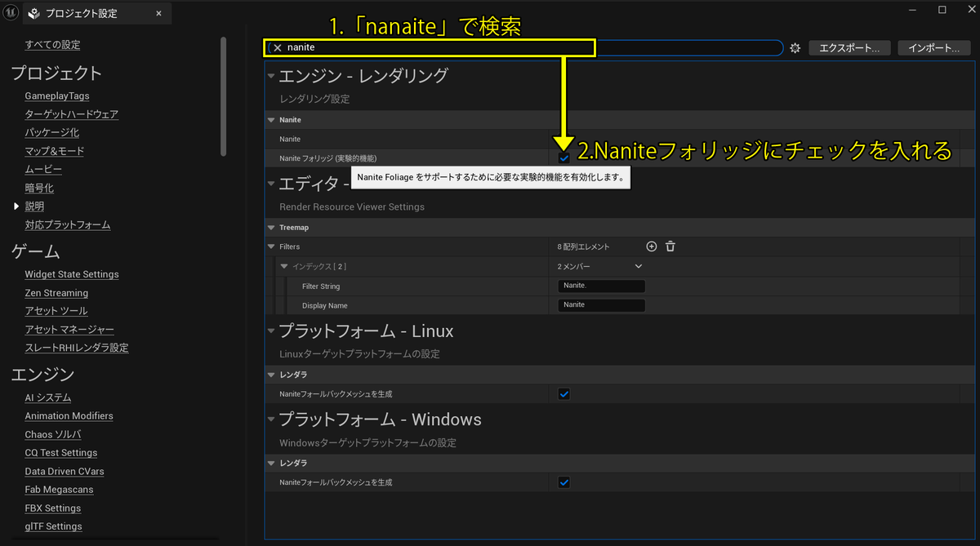Collapse the プラットフォーム - Windows section
This screenshot has width=980, height=546.
coord(272,420)
